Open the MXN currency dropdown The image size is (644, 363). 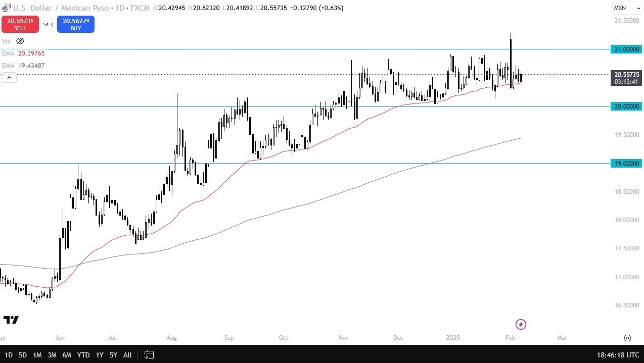[626, 8]
